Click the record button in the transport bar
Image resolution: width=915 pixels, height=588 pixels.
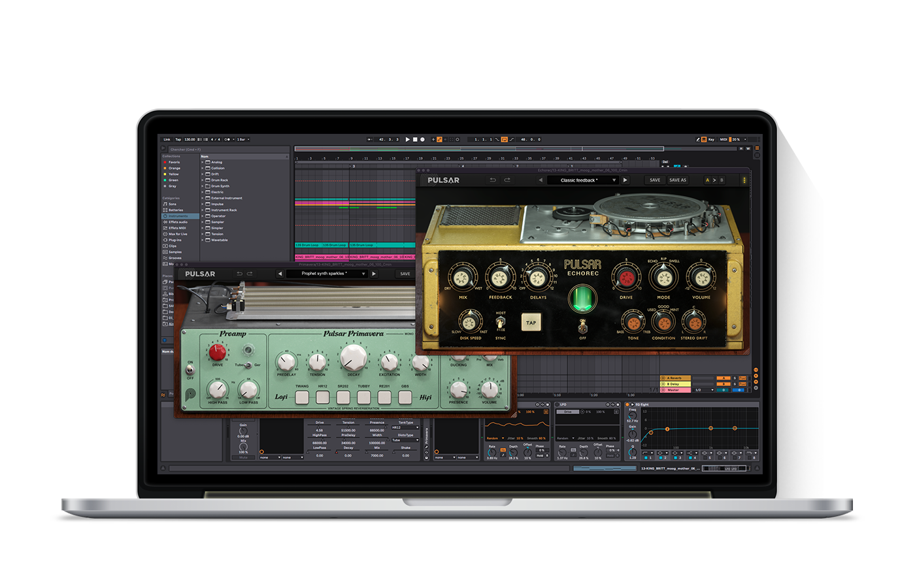click(x=422, y=139)
